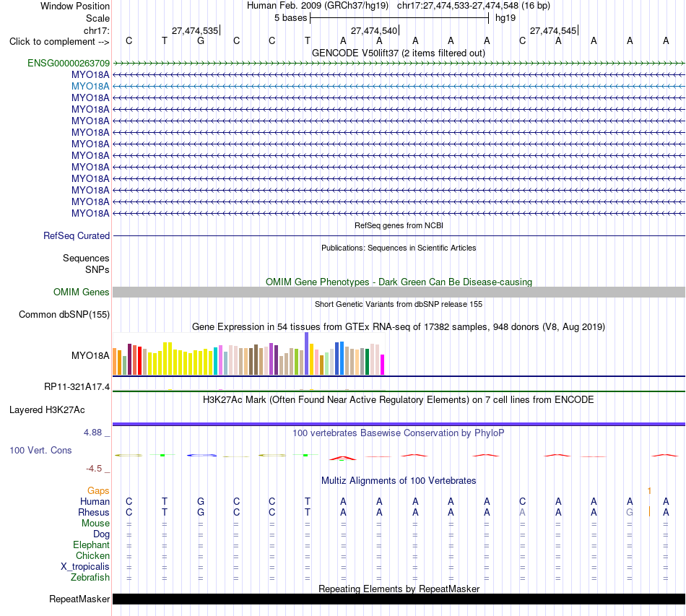Click the Human species label
Viewport: 686px width, 616px height.
[95, 501]
